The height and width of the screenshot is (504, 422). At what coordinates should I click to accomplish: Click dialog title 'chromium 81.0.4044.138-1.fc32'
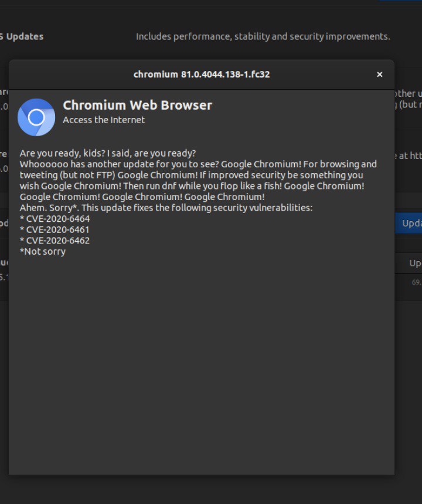coord(202,75)
